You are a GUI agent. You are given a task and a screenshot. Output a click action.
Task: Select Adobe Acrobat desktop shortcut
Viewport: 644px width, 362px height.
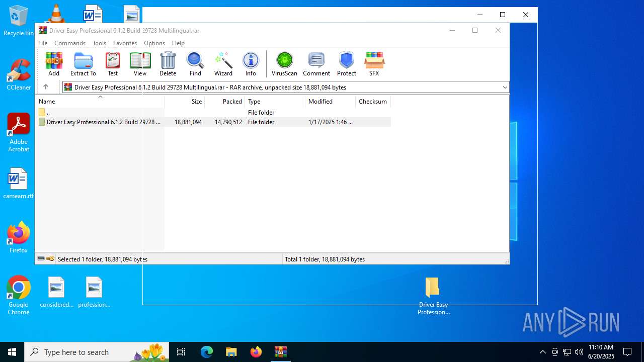coord(19,133)
